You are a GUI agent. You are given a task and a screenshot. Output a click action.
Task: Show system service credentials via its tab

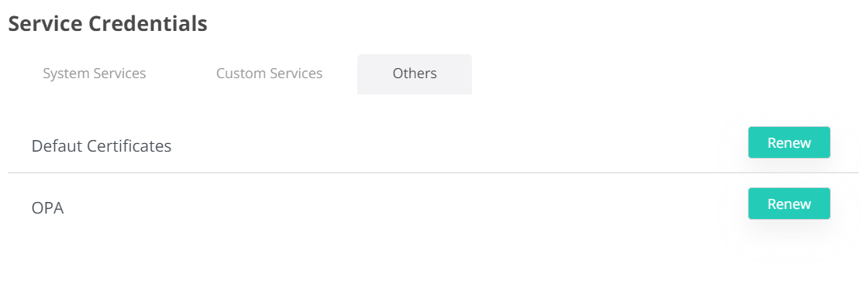click(x=95, y=74)
